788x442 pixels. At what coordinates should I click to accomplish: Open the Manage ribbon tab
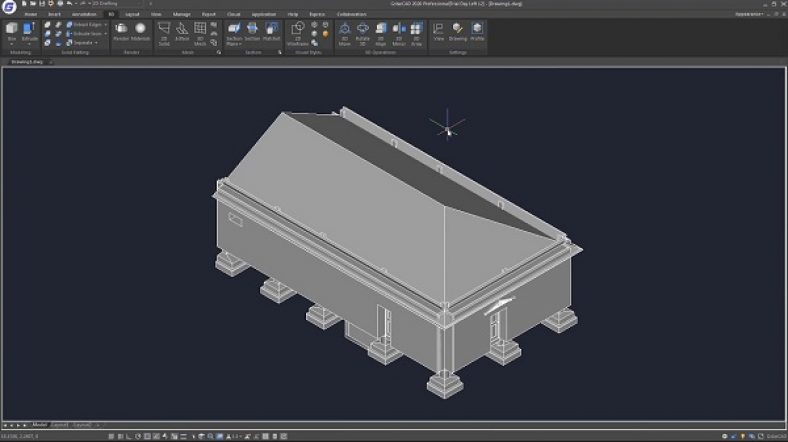point(181,15)
